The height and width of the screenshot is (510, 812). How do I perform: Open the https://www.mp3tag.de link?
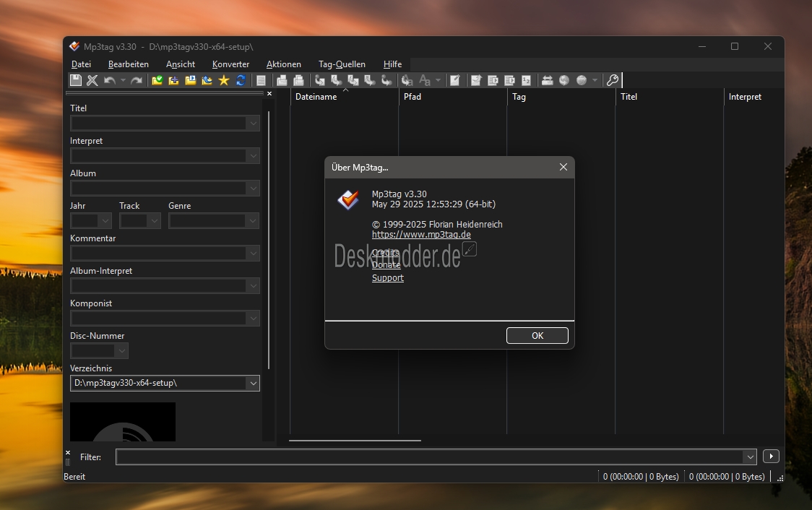[x=421, y=235]
